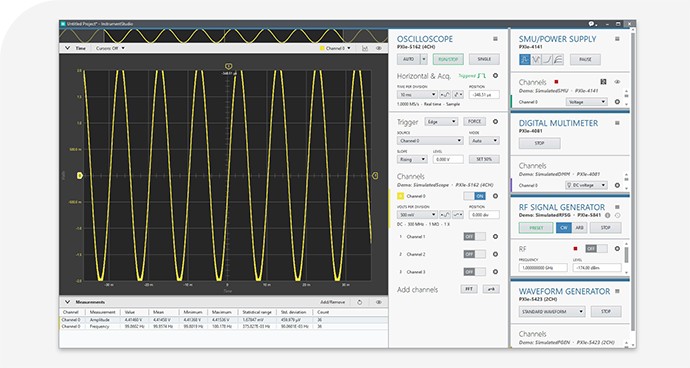Open the Trigger Source Channel 0 dropdown
The height and width of the screenshot is (368, 690).
430,140
